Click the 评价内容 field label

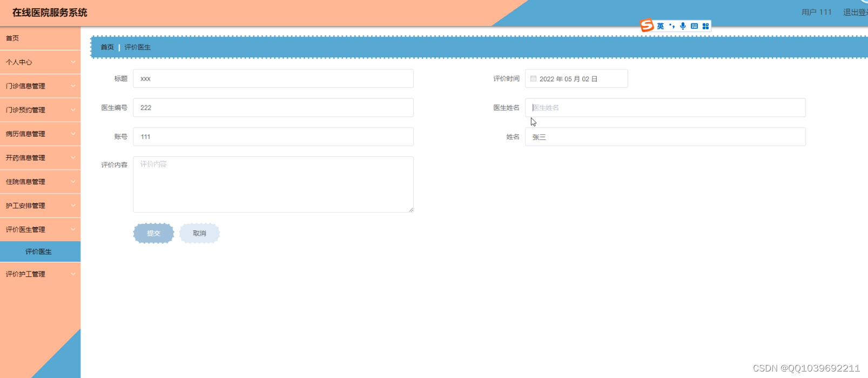click(115, 165)
